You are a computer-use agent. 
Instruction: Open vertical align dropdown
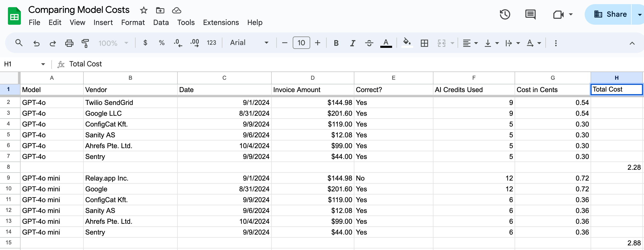tap(491, 43)
